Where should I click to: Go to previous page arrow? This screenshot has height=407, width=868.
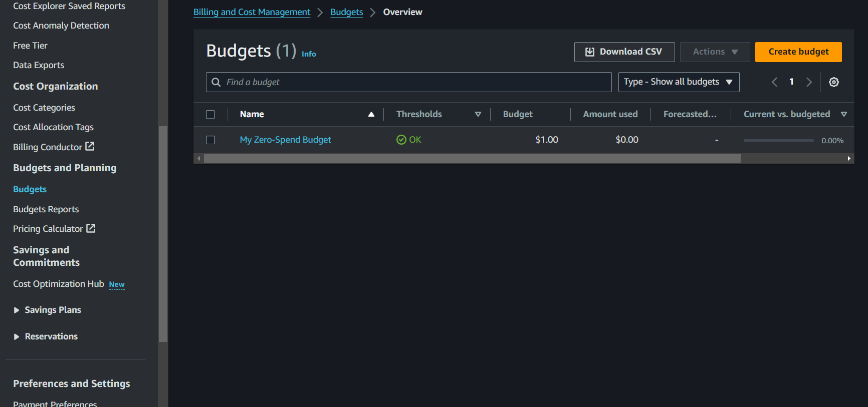774,82
